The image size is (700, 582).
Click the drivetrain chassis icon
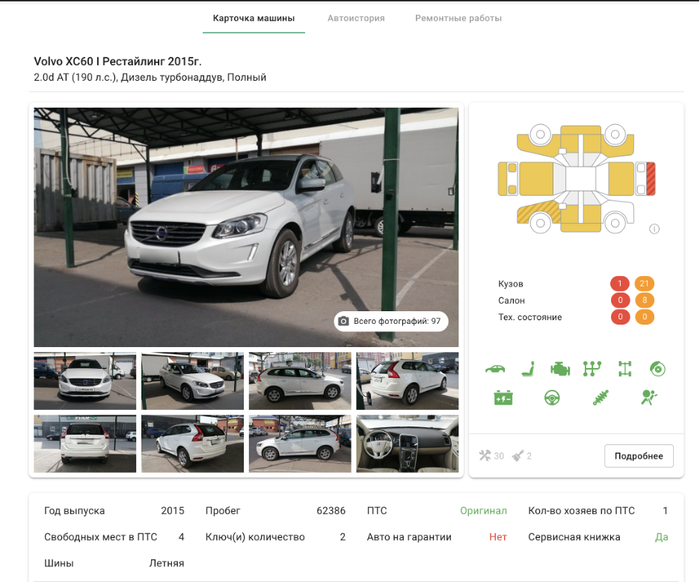[625, 369]
